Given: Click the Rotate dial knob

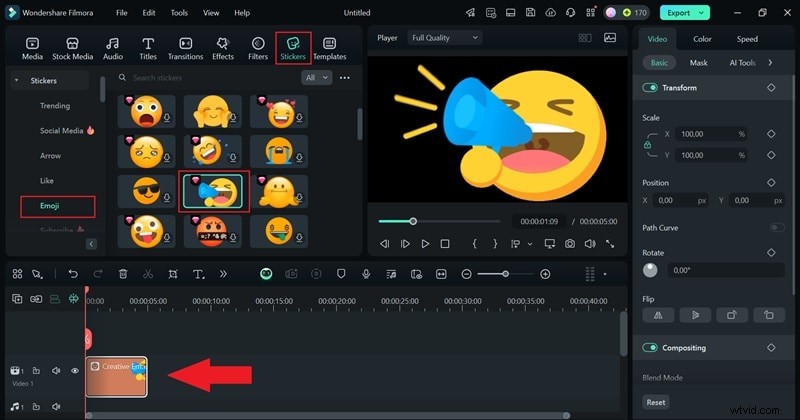Looking at the screenshot, I should click(x=650, y=270).
